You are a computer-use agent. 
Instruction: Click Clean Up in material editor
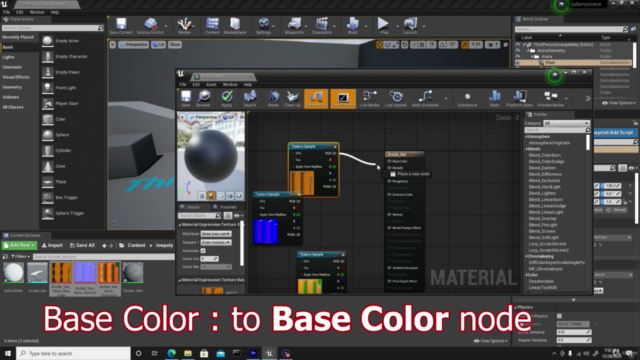(x=292, y=99)
